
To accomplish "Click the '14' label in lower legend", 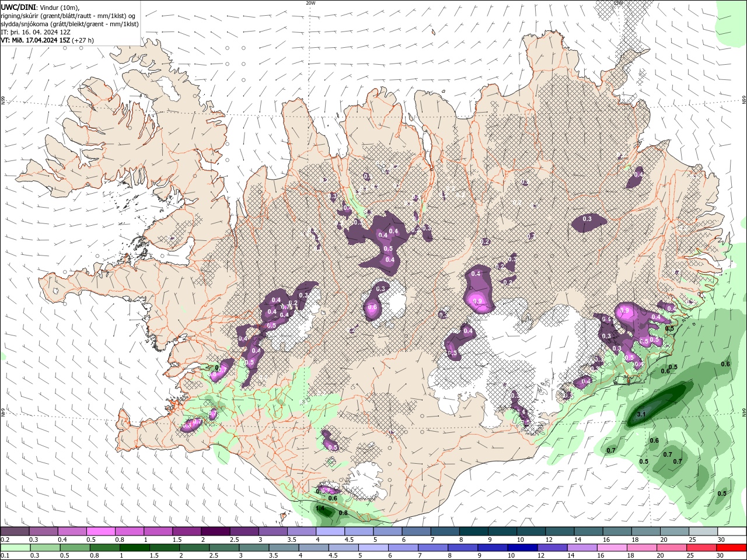I will [x=571, y=556].
